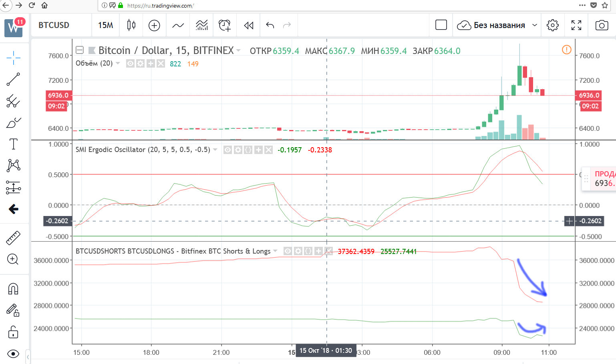Collapse the chart legend minus box
This screenshot has width=616, height=364.
(x=80, y=50)
